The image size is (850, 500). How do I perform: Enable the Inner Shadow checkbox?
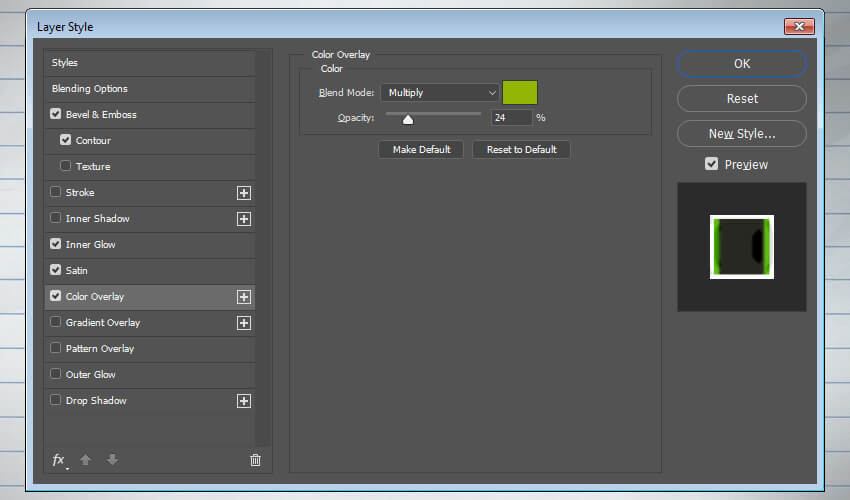pos(55,218)
